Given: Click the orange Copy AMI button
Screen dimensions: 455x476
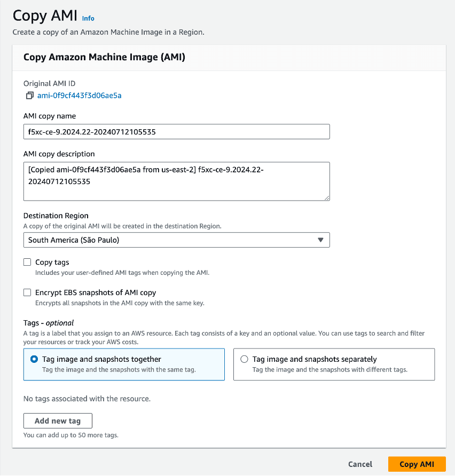Looking at the screenshot, I should tap(417, 464).
